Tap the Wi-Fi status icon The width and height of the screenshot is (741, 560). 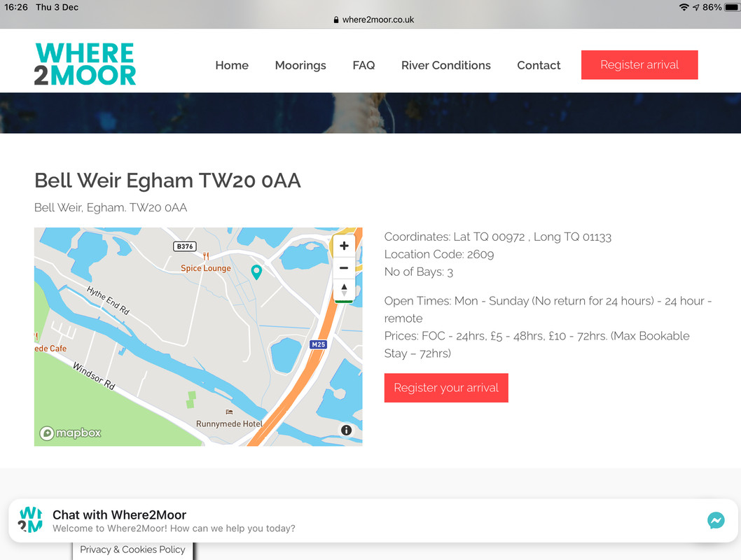coord(684,7)
